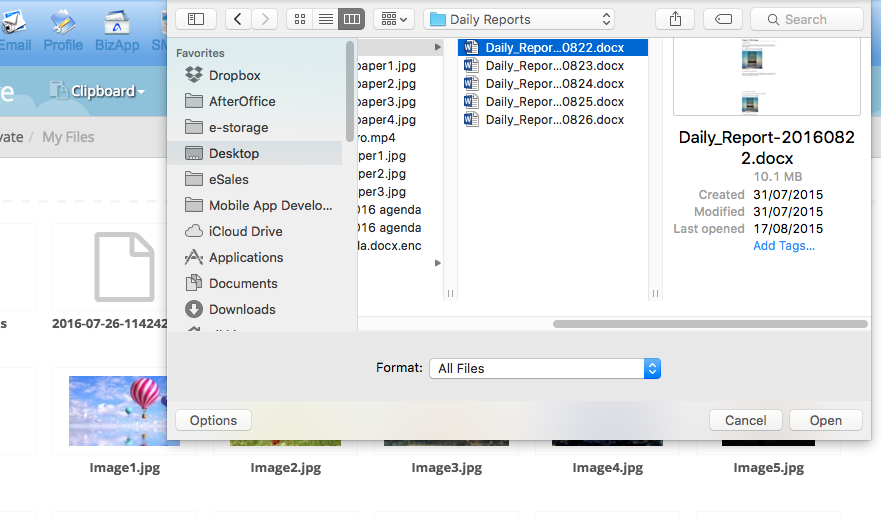Open Applications folder in sidebar

[x=246, y=257]
